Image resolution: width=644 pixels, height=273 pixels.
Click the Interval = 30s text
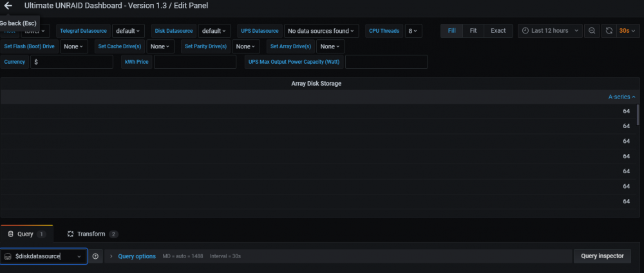225,256
